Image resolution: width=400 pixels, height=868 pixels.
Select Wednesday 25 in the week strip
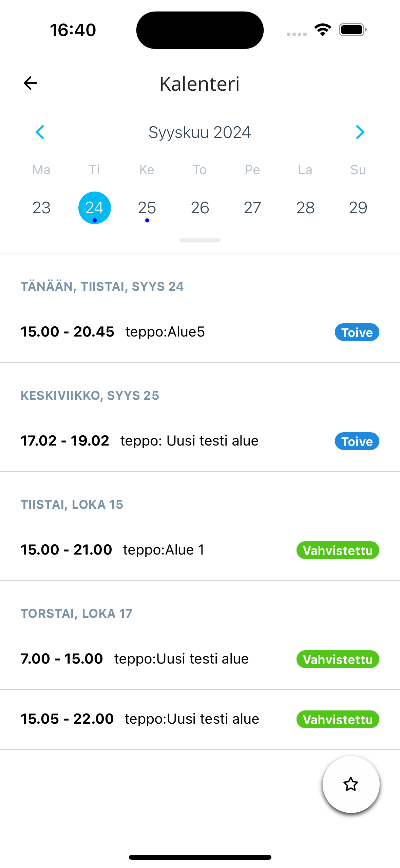click(147, 207)
